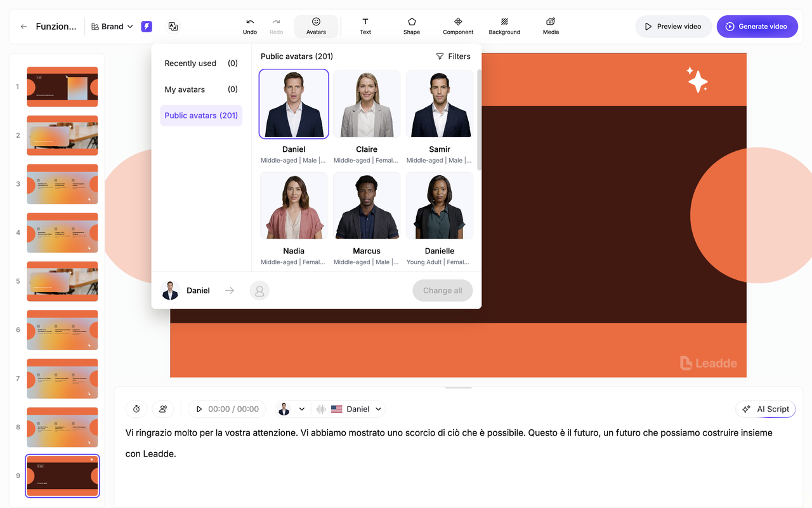
Task: Expand the avatar selector chevron in script bar
Action: coord(302,409)
